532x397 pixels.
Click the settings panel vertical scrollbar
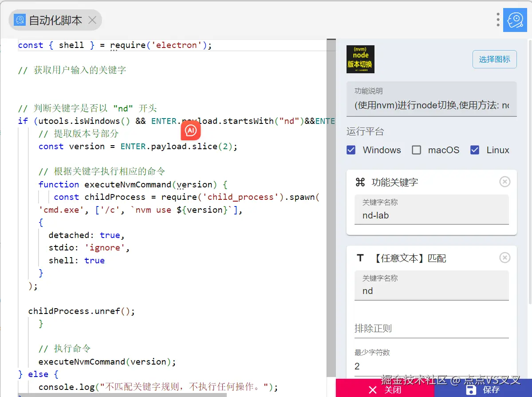(x=530, y=171)
